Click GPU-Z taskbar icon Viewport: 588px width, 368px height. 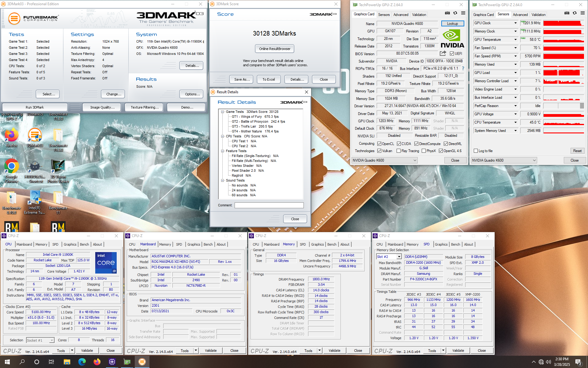[127, 362]
